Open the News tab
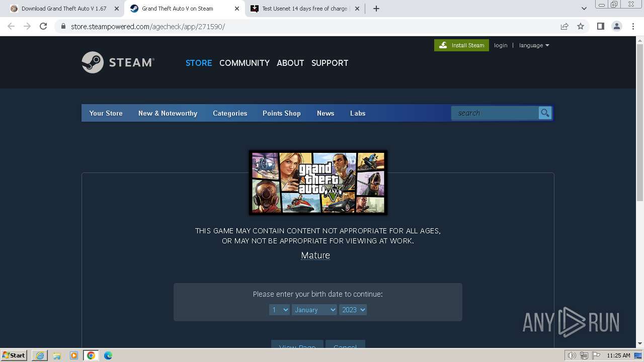This screenshot has height=362, width=644. (x=326, y=113)
